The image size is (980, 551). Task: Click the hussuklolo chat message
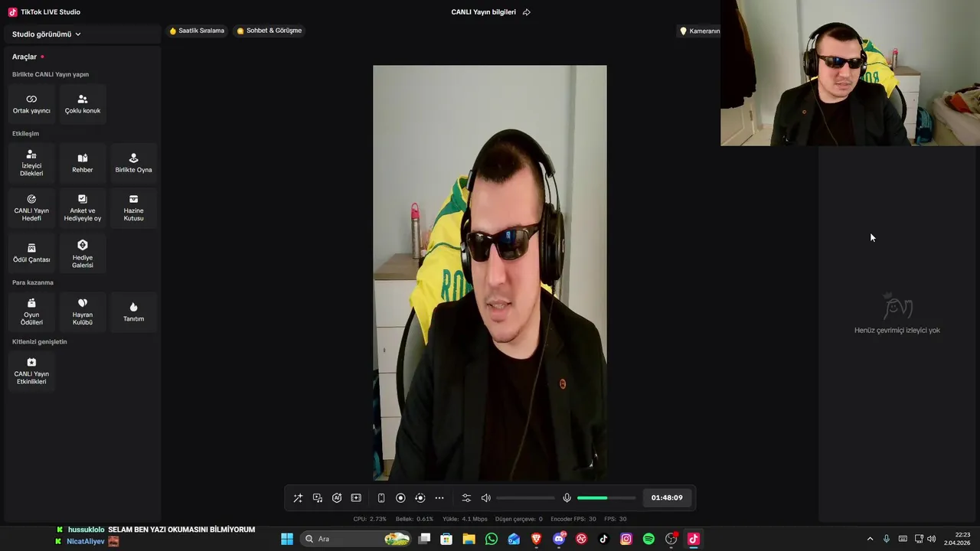click(x=155, y=530)
